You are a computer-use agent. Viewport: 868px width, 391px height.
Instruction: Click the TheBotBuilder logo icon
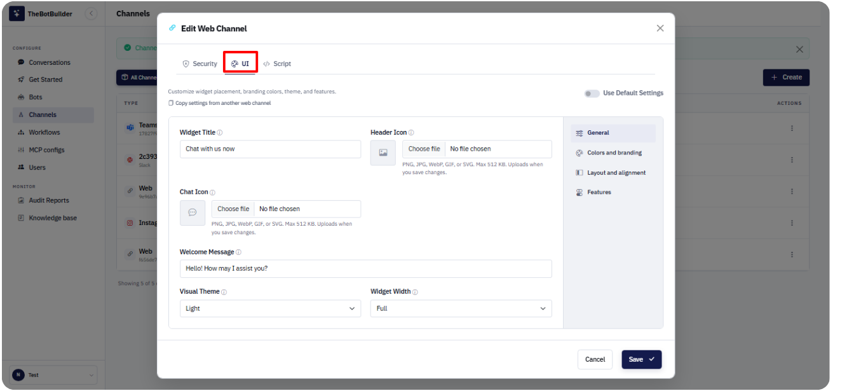[17, 13]
